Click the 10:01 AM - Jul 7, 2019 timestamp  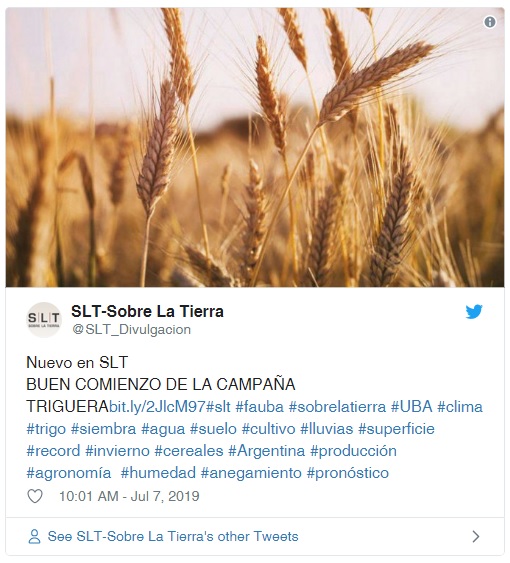[129, 496]
